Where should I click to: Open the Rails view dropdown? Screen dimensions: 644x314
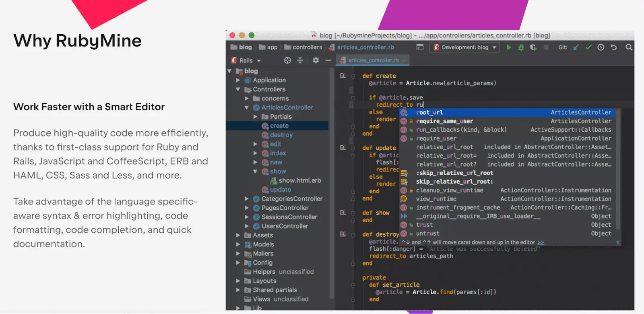[246, 60]
